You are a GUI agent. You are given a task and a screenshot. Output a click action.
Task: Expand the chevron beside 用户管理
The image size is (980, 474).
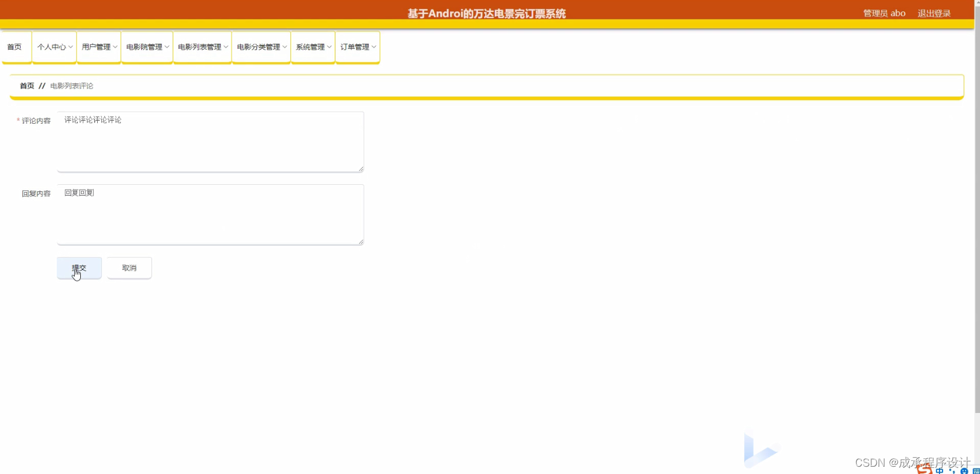point(115,47)
